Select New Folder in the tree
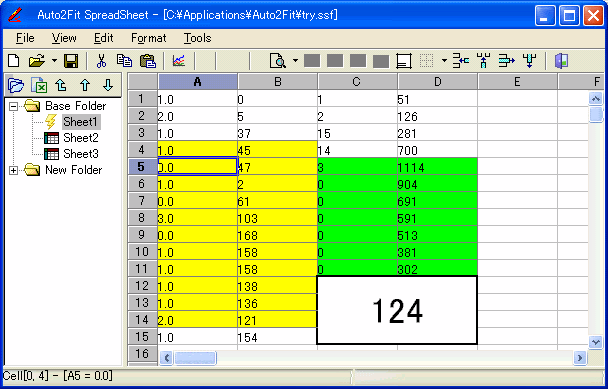The image size is (608, 389). click(x=74, y=170)
